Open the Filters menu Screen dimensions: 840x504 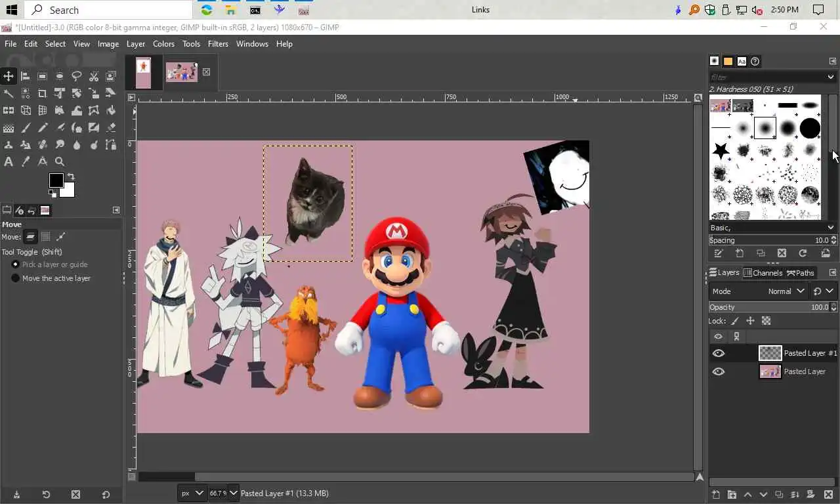[218, 44]
